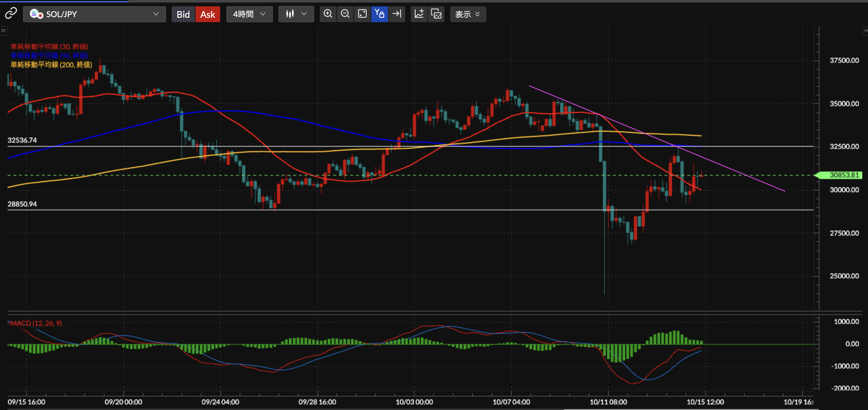Select the 32536.74 horizontal line label
The image size is (868, 410).
point(22,140)
